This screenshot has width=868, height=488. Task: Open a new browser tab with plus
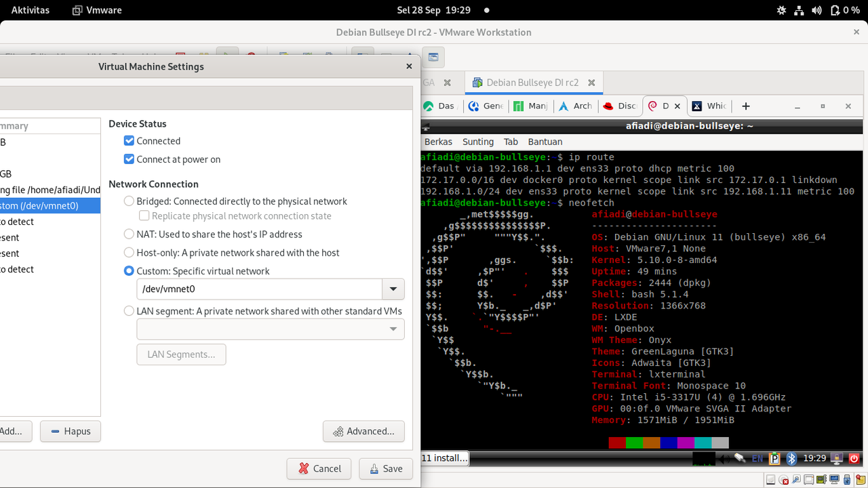click(746, 106)
